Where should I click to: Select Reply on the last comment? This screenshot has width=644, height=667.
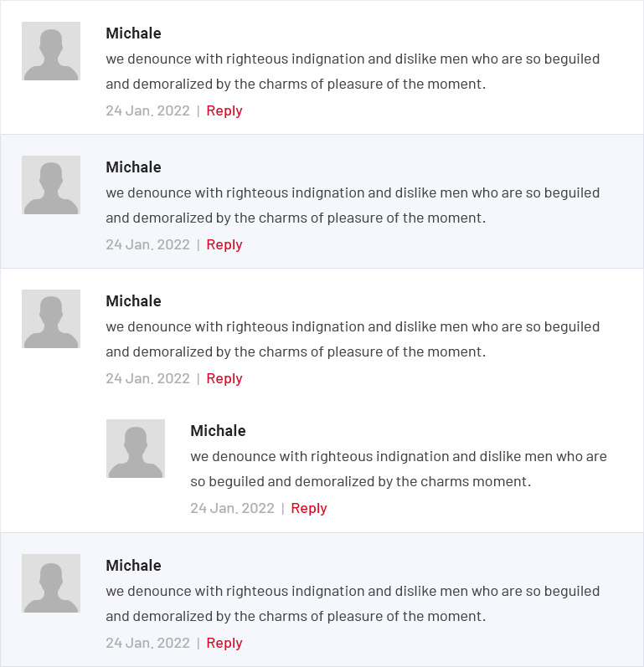[224, 643]
